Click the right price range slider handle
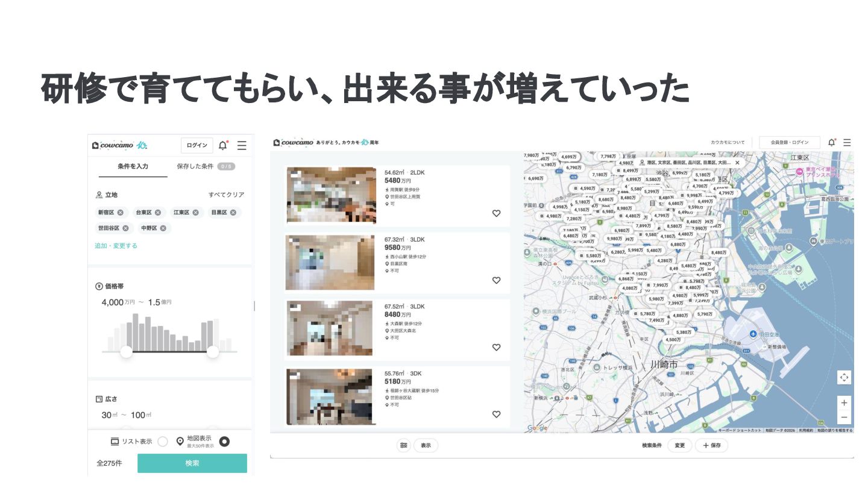This screenshot has width=868, height=488. (x=213, y=352)
